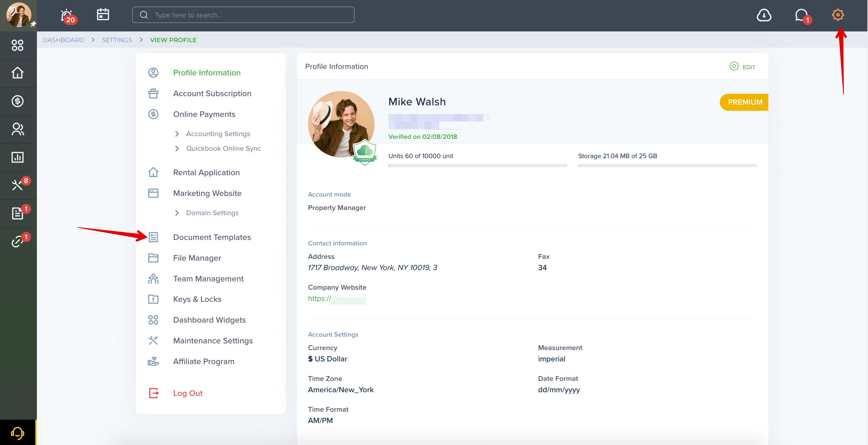Select Profile Information menu item

[207, 73]
